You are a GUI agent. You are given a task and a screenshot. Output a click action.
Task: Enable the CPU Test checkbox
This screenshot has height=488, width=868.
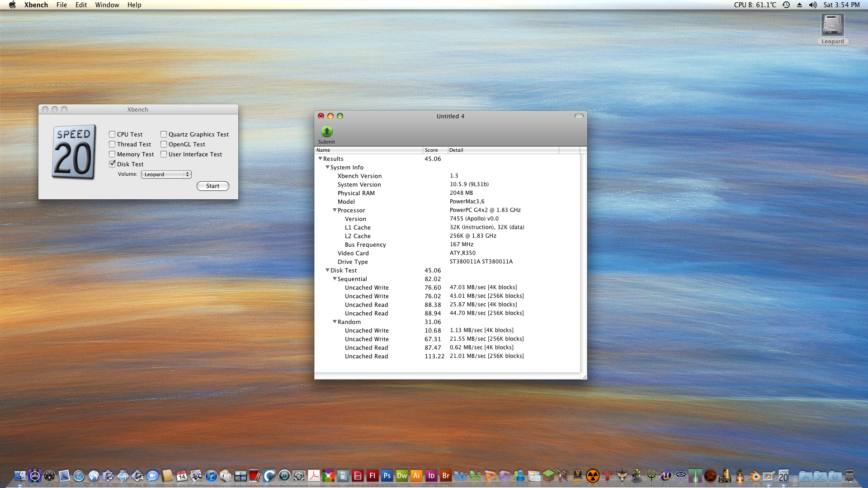(112, 134)
